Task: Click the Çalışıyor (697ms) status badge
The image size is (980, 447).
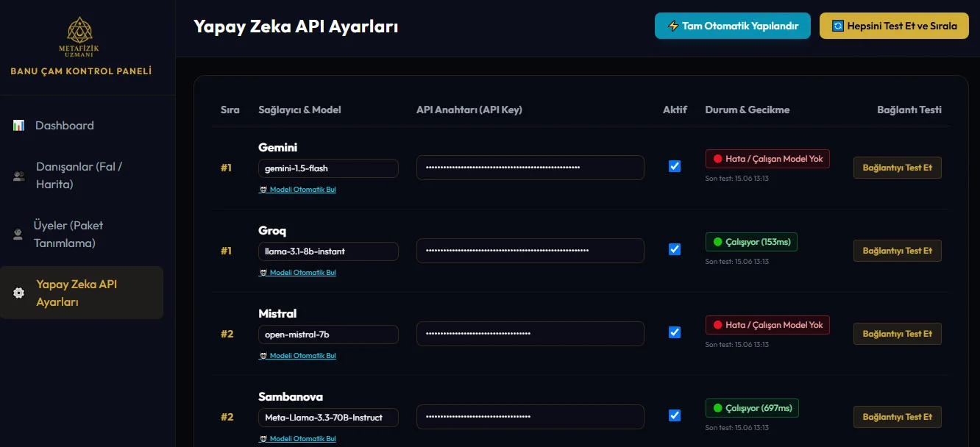Action: click(x=752, y=408)
